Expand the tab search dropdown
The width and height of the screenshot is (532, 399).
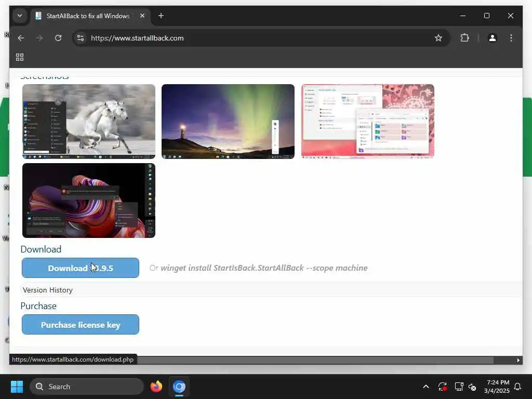click(20, 16)
